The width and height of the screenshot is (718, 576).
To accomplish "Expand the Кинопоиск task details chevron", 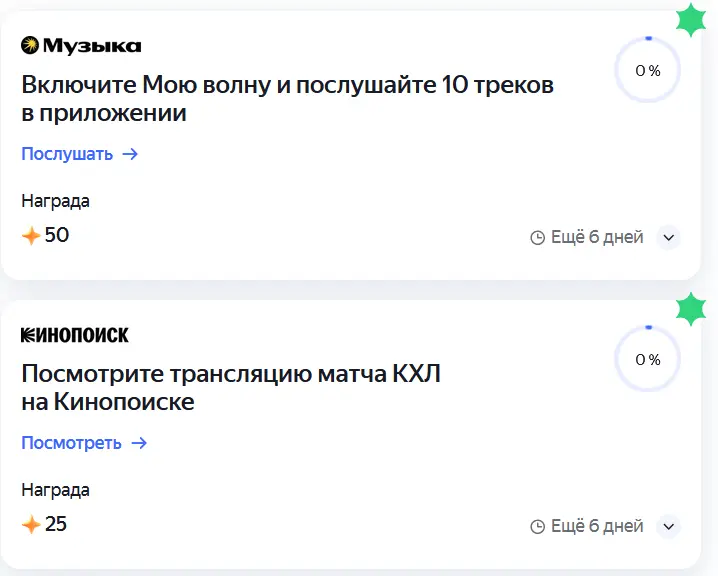I will click(x=669, y=527).
